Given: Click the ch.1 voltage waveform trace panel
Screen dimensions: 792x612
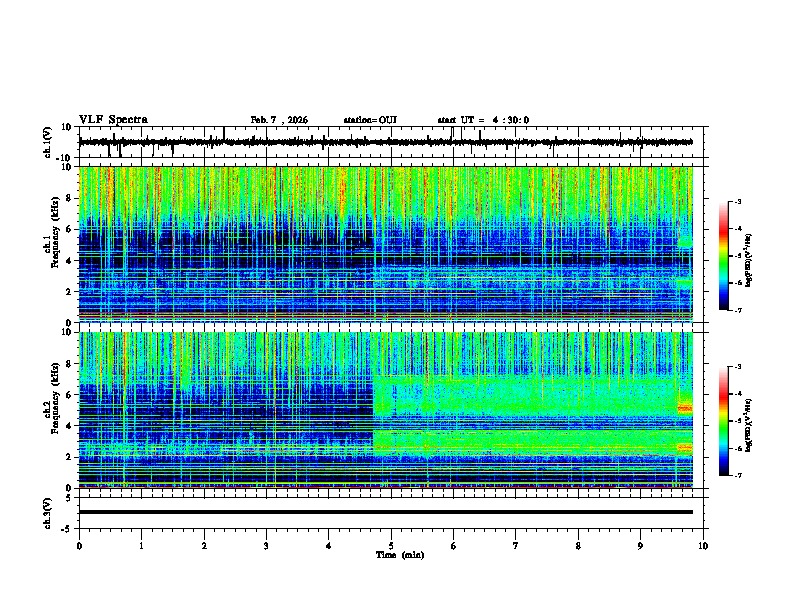Looking at the screenshot, I should click(391, 142).
